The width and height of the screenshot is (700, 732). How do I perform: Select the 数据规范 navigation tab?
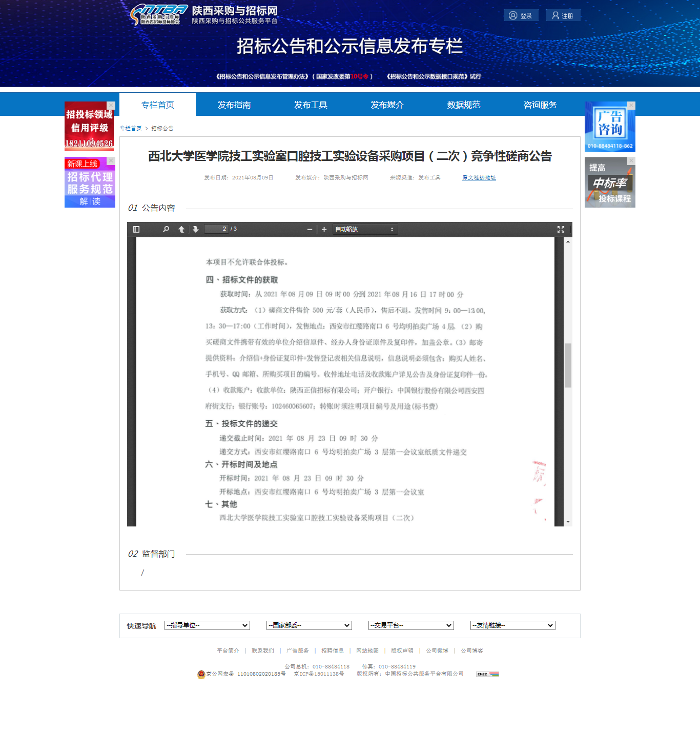pos(464,105)
